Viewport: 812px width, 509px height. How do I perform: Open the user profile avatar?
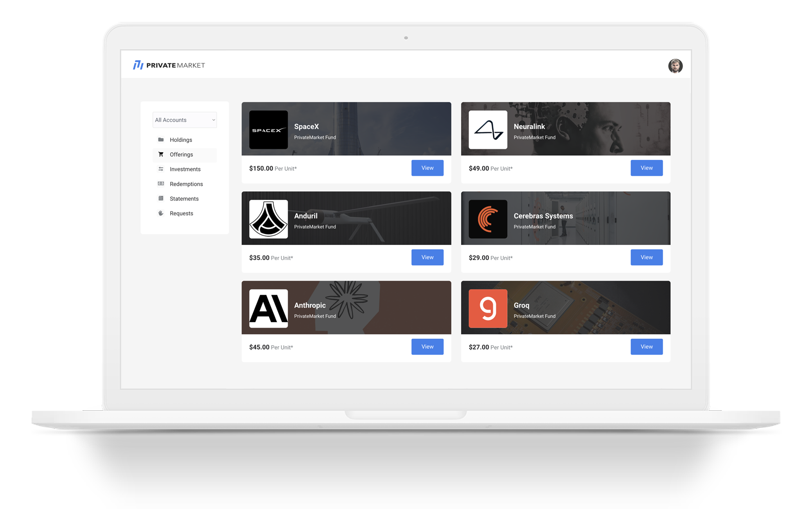(x=675, y=66)
